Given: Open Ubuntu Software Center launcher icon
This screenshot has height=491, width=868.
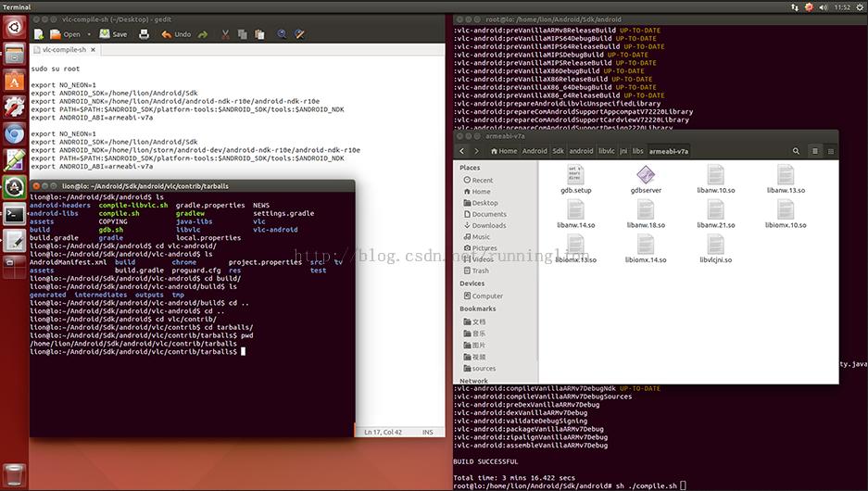Looking at the screenshot, I should click(15, 81).
